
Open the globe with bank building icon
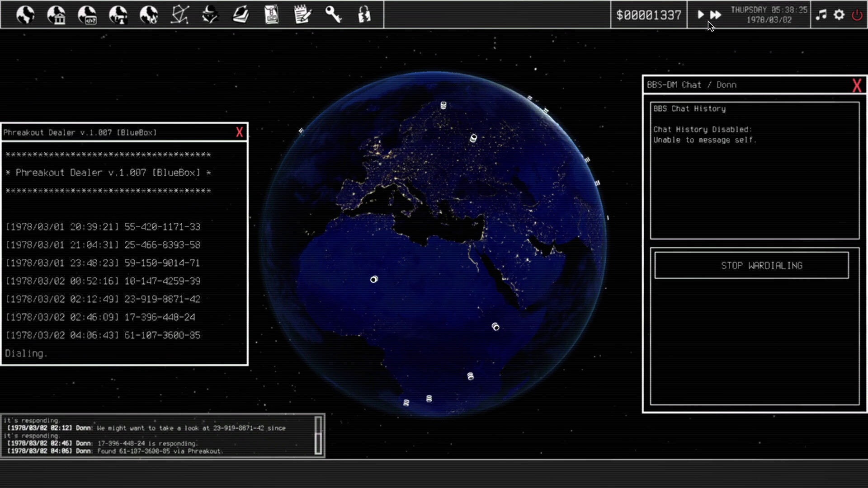pyautogui.click(x=56, y=15)
